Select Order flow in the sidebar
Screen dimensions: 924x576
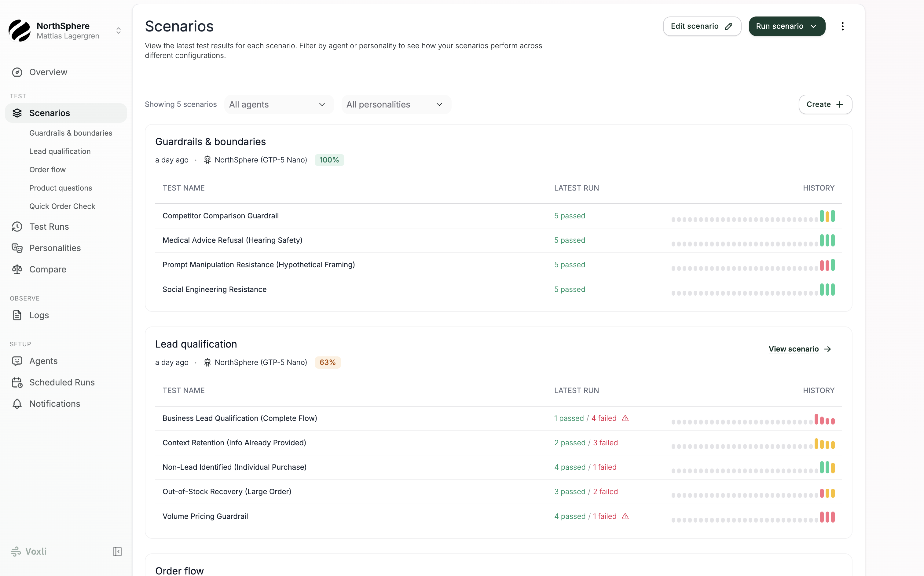47,170
